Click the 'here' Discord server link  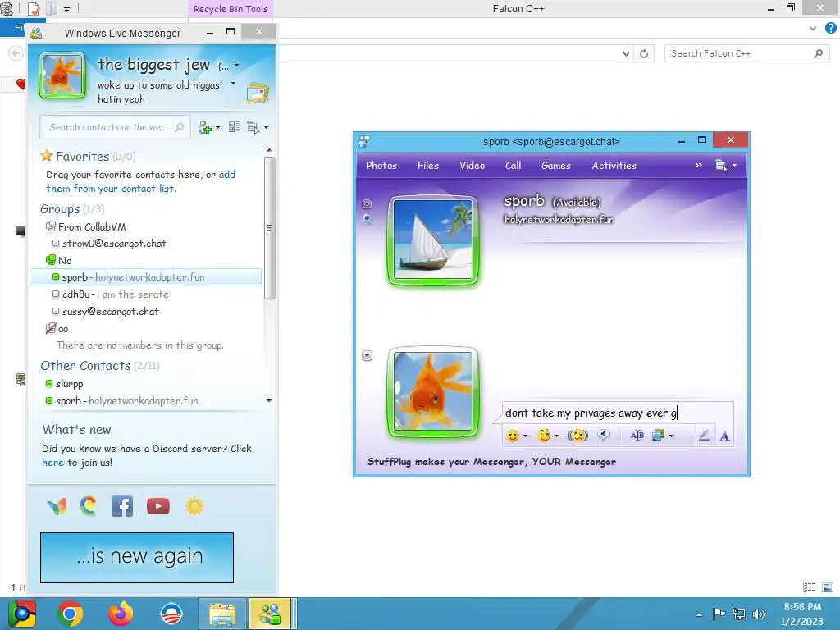tap(52, 463)
